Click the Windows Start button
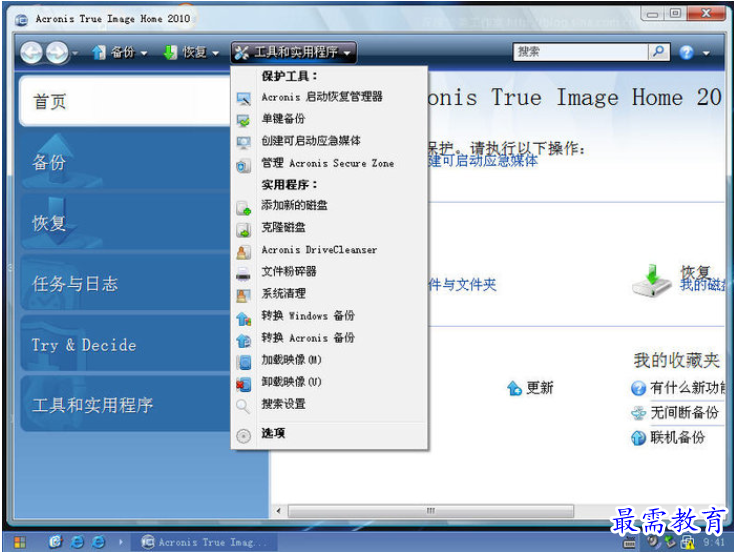Screen dimensions: 734x552 pyautogui.click(x=20, y=542)
